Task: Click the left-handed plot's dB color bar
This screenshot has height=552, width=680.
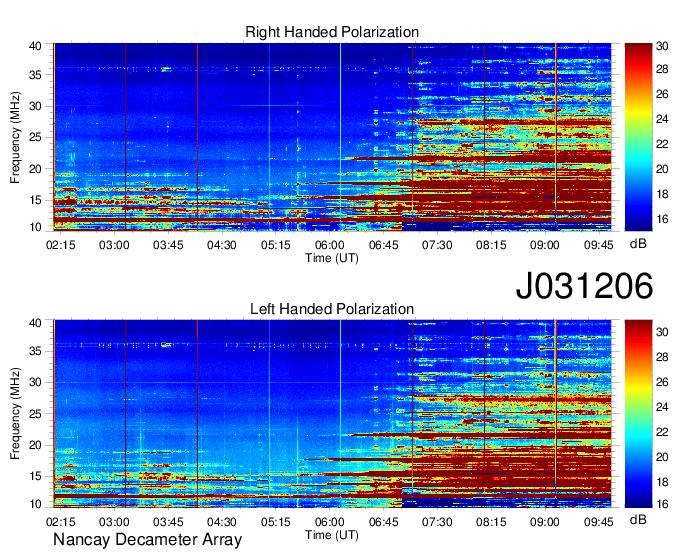Action: tap(638, 414)
